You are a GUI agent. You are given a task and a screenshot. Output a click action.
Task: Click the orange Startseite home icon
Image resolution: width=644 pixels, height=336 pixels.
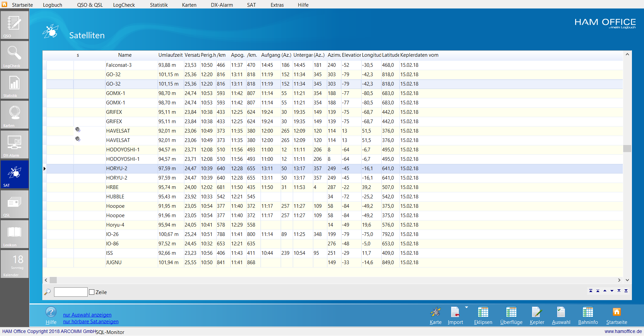[616, 312]
